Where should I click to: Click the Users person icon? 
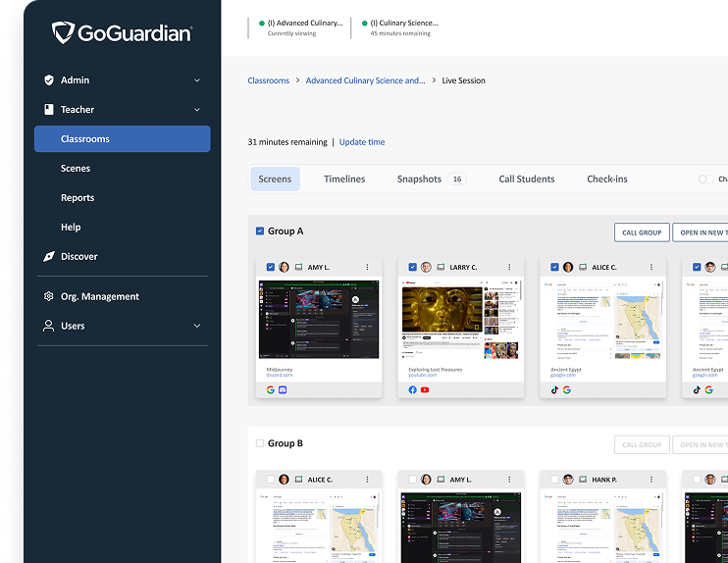(48, 326)
